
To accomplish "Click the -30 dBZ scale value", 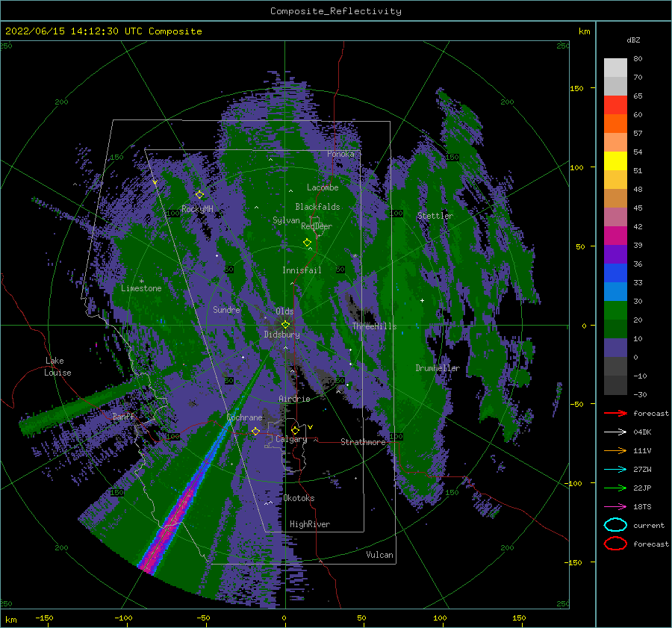I will coord(640,394).
